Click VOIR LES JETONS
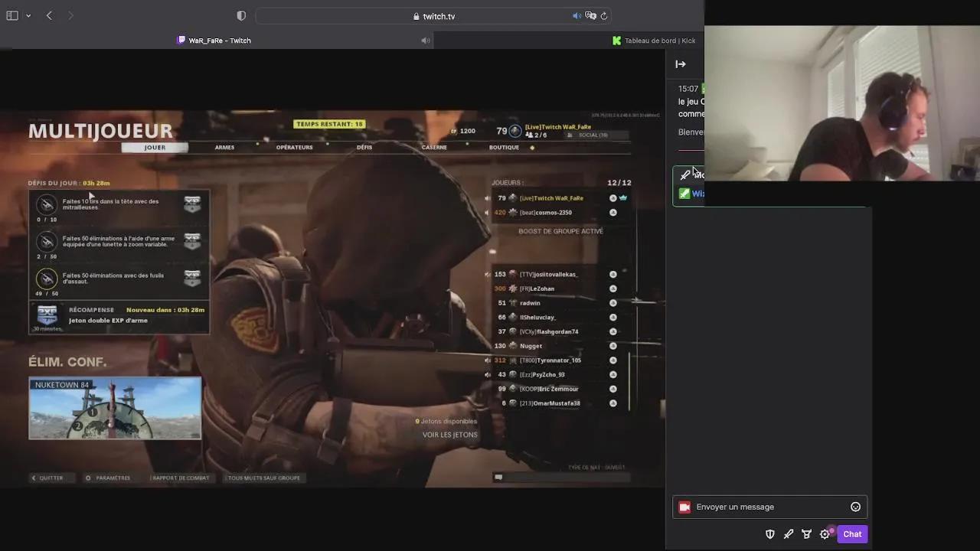The width and height of the screenshot is (980, 551). tap(449, 435)
